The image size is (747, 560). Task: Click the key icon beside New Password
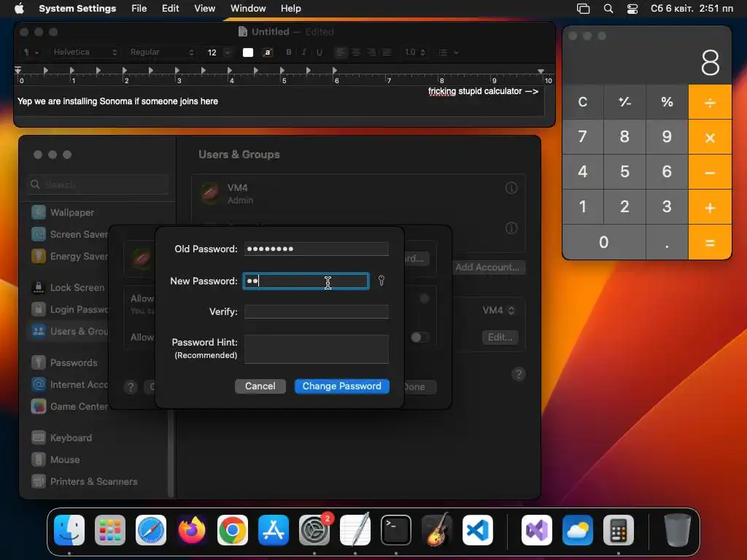pos(381,281)
